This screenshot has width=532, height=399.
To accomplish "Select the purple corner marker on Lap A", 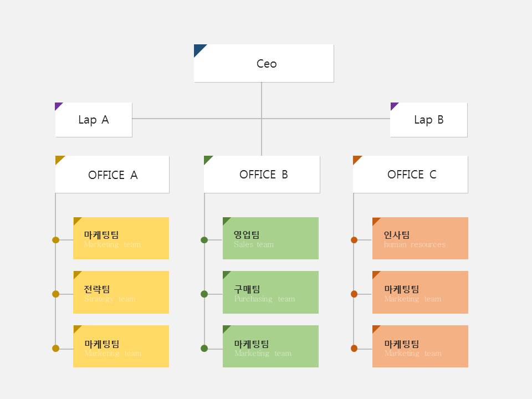I will click(x=58, y=105).
